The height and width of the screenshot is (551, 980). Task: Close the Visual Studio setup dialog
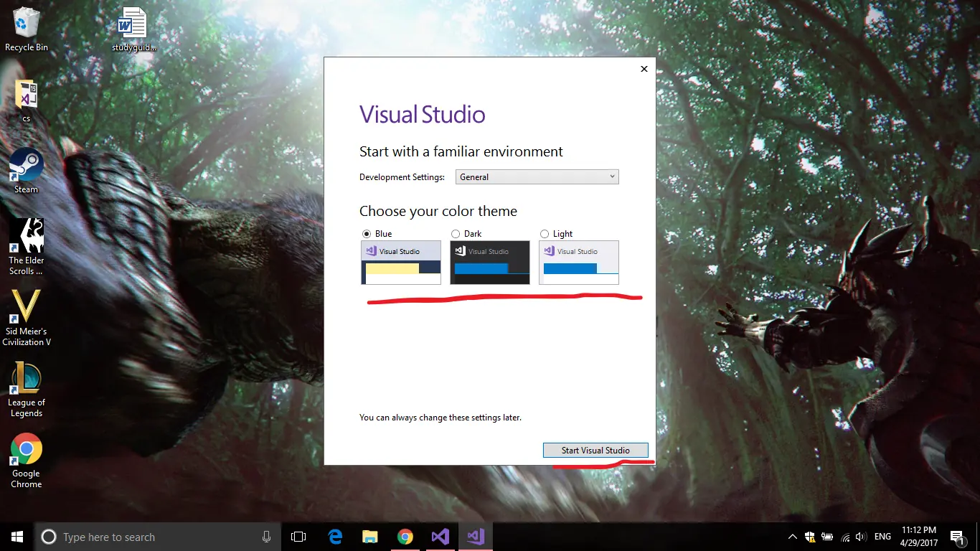(644, 69)
